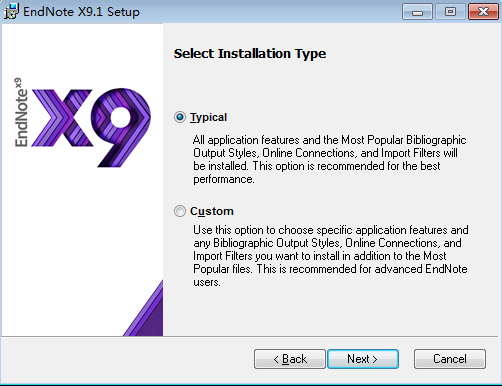Close the EndNote X9.1 Setup window
The height and width of the screenshot is (386, 502).
483,12
